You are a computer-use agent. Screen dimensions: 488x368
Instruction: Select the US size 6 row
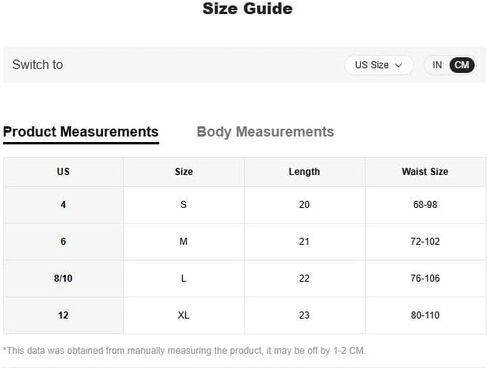click(245, 242)
